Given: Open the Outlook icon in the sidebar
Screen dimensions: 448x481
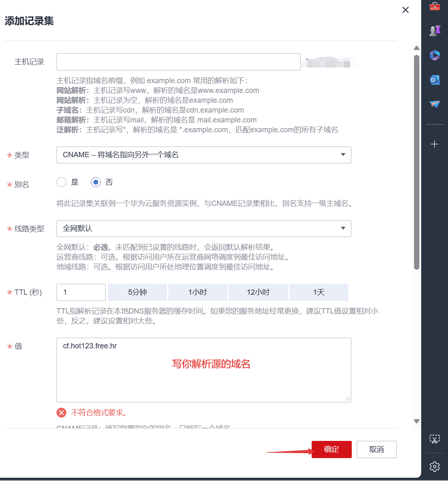Looking at the screenshot, I should tap(434, 80).
